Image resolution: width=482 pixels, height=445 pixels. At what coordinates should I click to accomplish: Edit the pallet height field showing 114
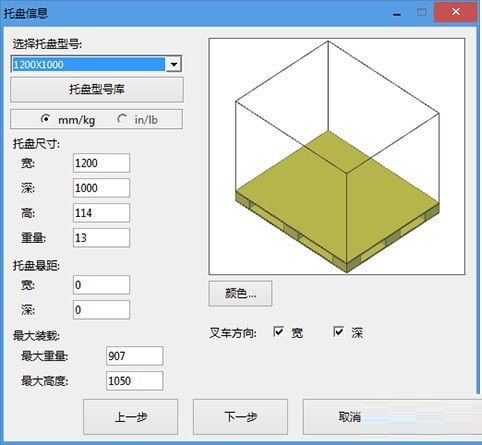[x=101, y=213]
